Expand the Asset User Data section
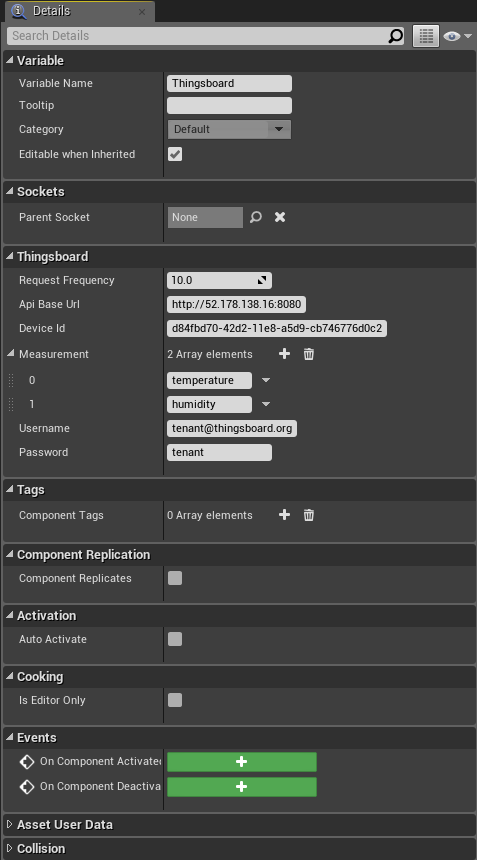This screenshot has width=477, height=860. pos(65,824)
